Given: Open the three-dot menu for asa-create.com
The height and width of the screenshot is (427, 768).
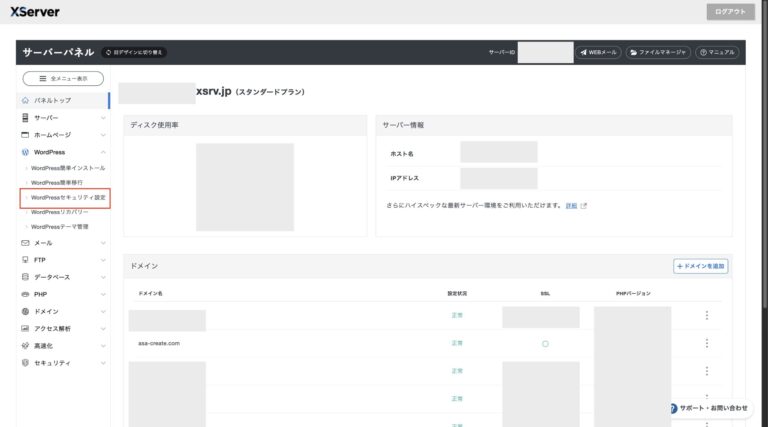Looking at the screenshot, I should pos(706,343).
